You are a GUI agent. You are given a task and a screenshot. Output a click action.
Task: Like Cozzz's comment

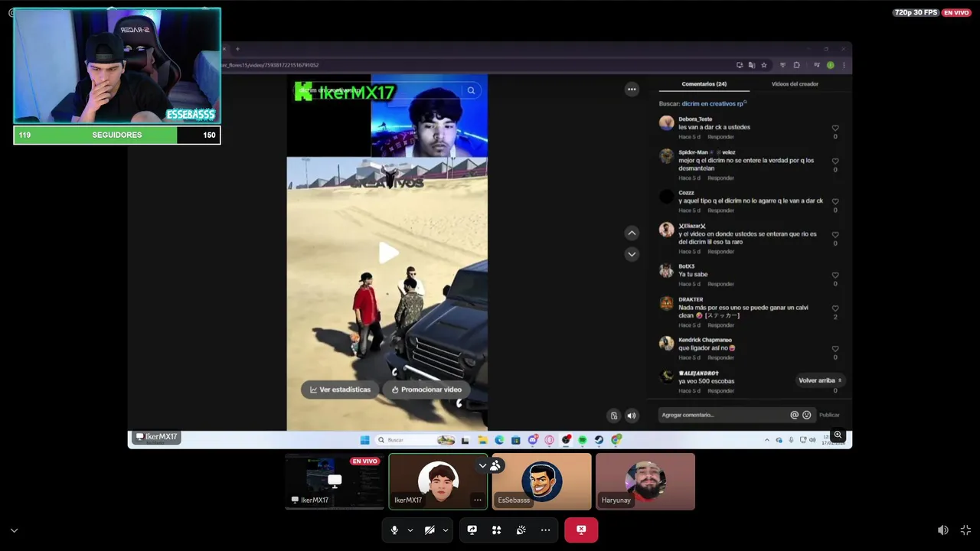[x=835, y=201]
